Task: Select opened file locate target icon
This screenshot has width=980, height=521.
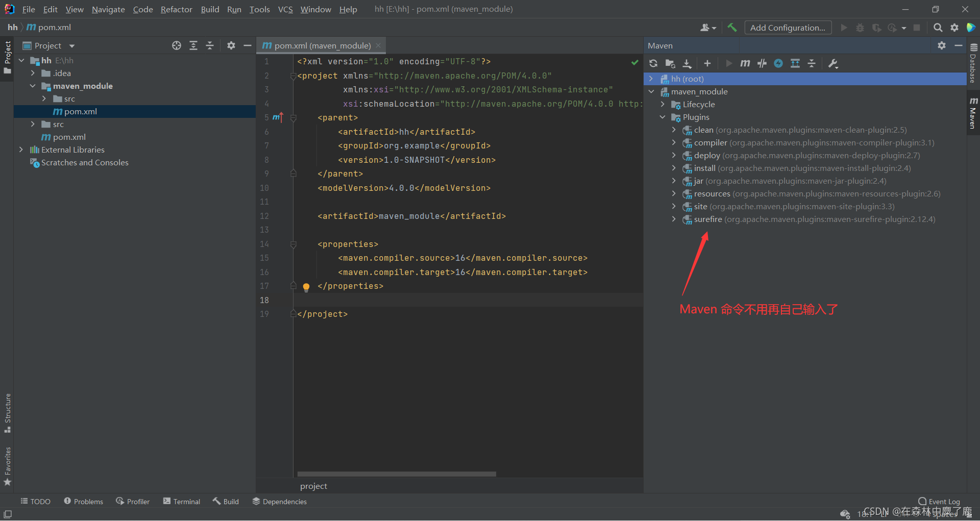Action: pos(177,45)
